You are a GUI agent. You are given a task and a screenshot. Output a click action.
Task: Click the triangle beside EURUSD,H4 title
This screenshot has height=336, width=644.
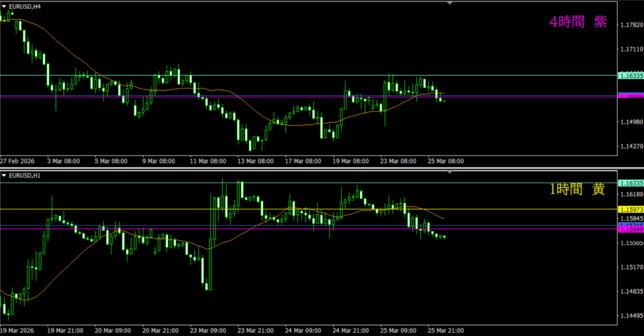pos(4,6)
